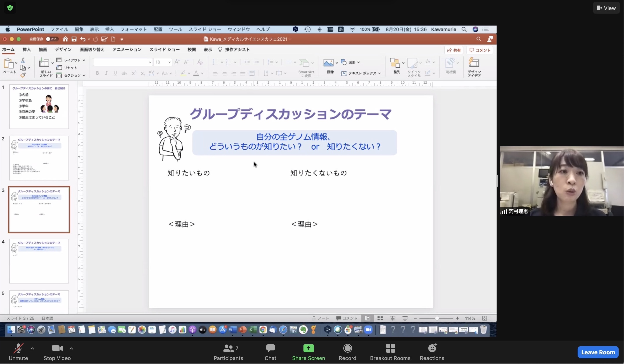624x364 pixels.
Task: Click the zoom slider in PowerPoint status bar
Action: [437, 318]
